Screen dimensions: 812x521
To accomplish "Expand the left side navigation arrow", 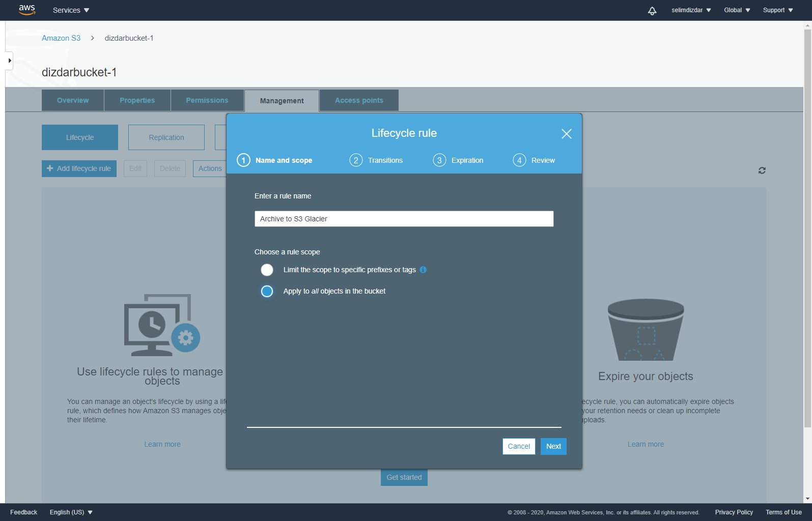I will (9, 61).
